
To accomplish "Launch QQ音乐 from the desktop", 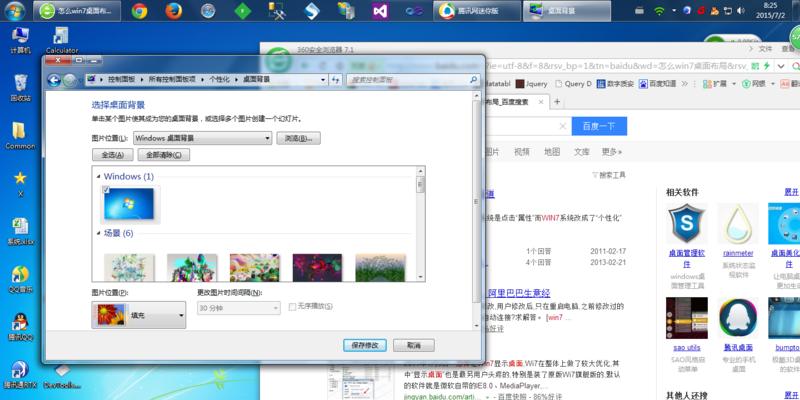I will point(20,280).
